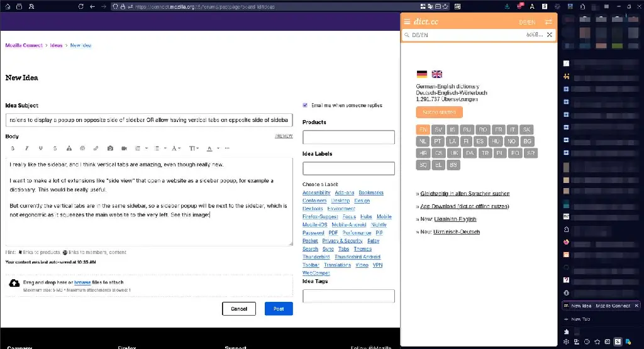
Task: Open a New Tab from vertical tabs
Action: 577,319
